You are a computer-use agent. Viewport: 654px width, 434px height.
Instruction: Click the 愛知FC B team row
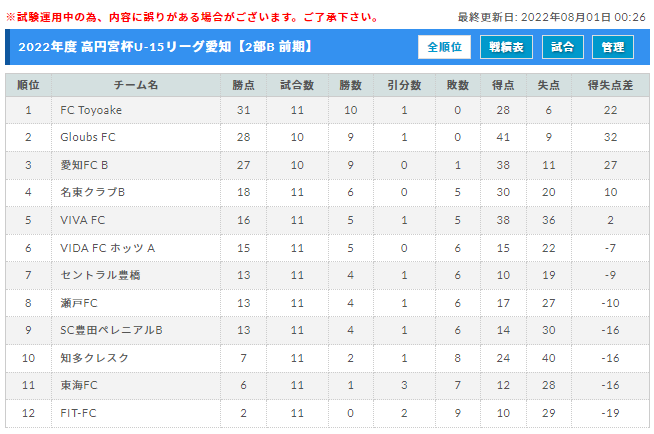pos(327,165)
